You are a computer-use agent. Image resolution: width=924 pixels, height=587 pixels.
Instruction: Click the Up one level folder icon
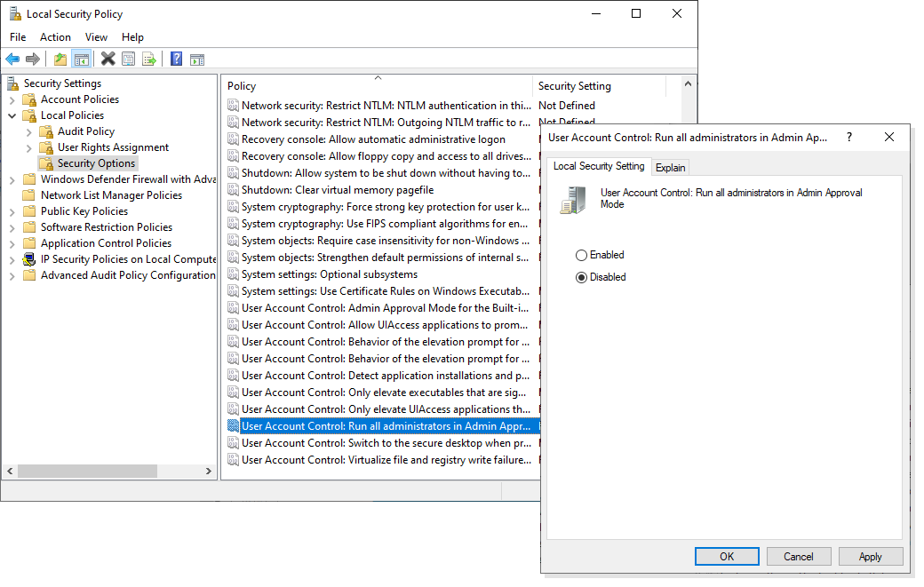(60, 59)
